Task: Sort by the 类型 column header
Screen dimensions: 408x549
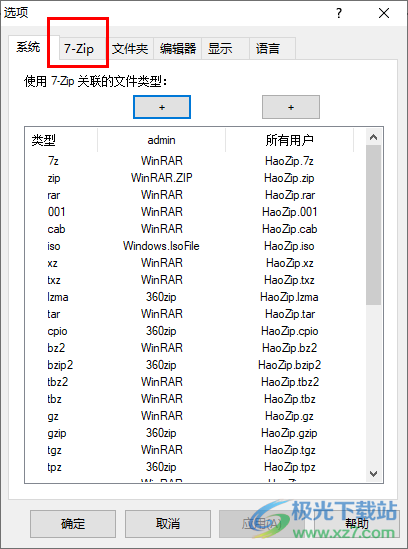Action: [x=61, y=140]
